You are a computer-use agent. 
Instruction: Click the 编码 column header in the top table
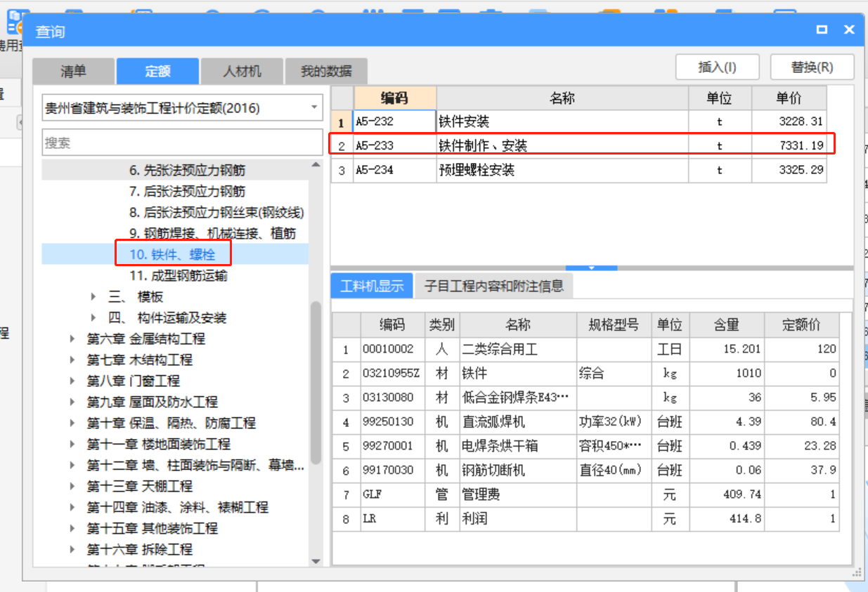click(395, 98)
